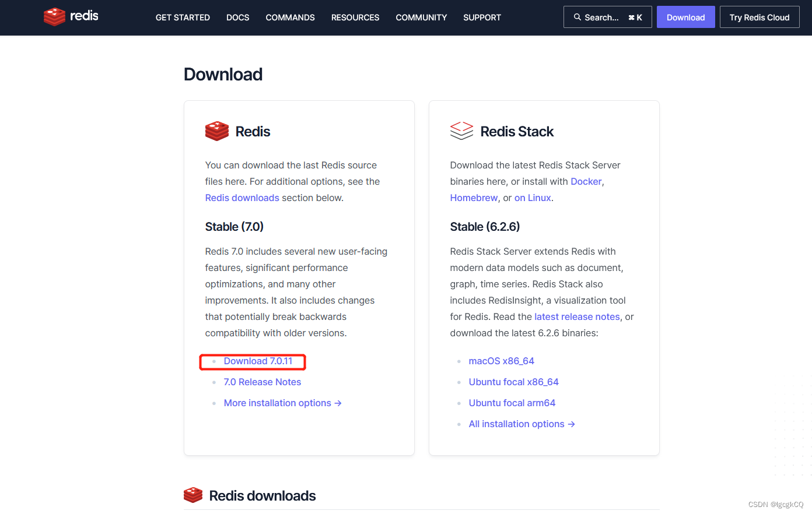Click the Stable (7.0) heading
The image size is (812, 514).
(x=235, y=227)
